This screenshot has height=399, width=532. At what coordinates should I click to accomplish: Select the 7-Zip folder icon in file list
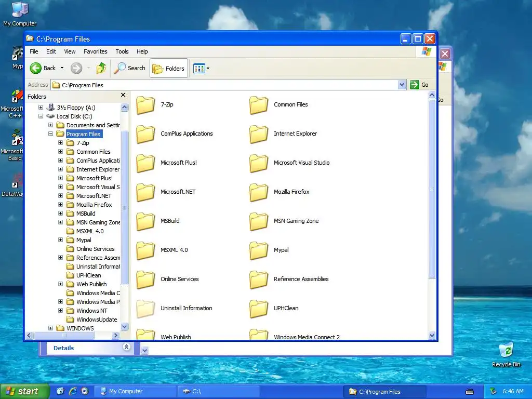tap(145, 105)
